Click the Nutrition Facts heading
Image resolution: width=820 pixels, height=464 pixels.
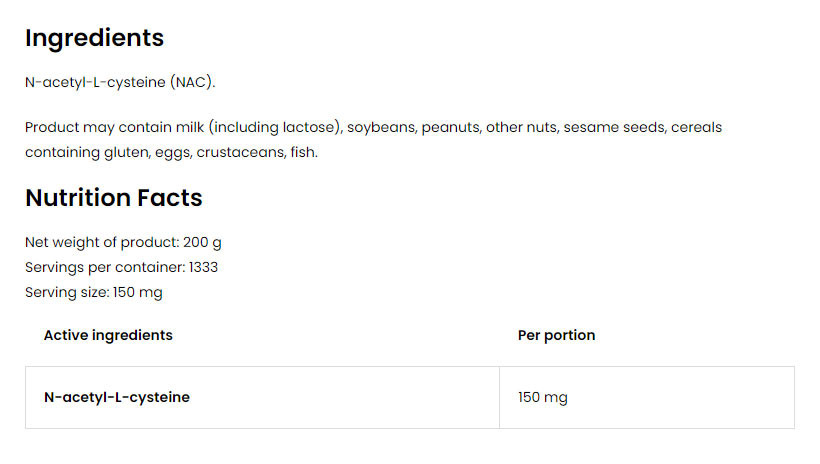[x=113, y=198]
